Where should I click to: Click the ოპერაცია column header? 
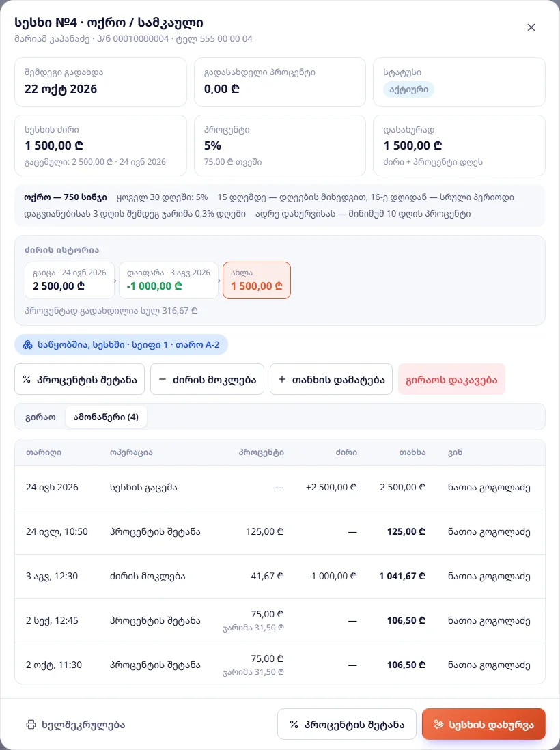131,452
